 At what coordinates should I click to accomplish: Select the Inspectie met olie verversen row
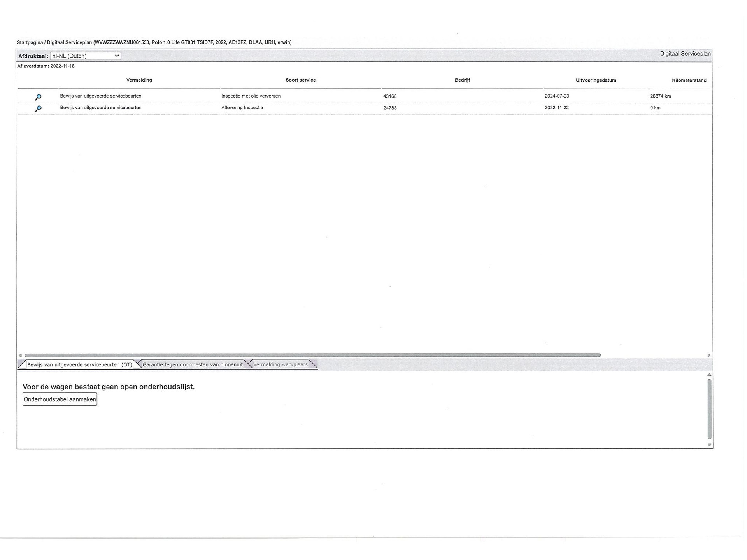click(251, 96)
